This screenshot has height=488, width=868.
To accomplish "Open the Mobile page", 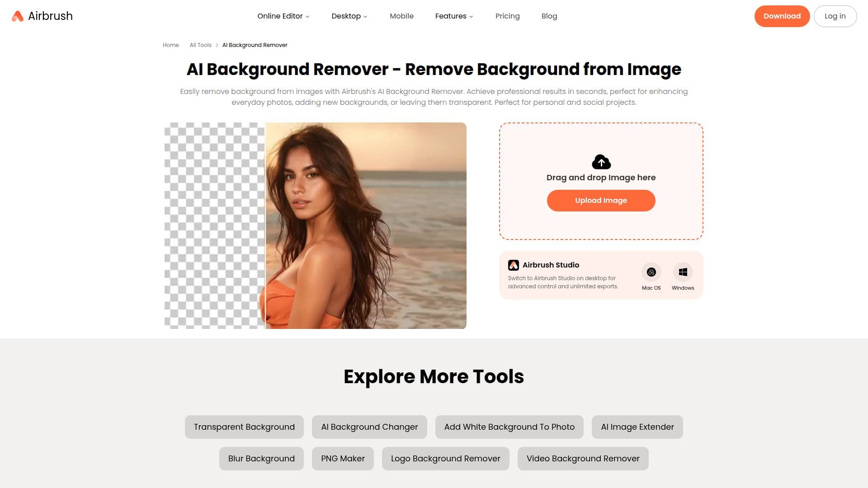I will pyautogui.click(x=401, y=16).
